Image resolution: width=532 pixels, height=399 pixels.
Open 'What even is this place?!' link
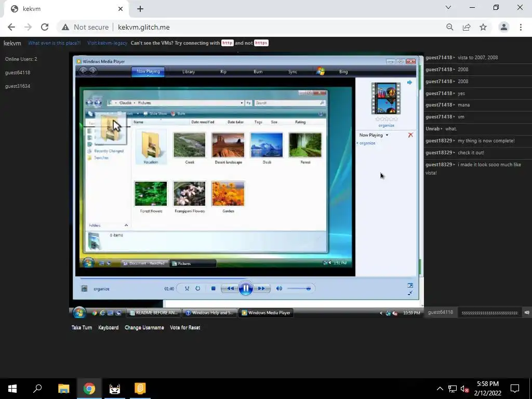[54, 43]
